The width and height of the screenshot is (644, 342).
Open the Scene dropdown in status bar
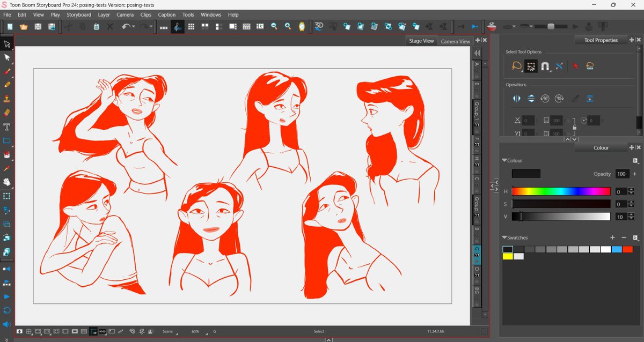[170, 331]
